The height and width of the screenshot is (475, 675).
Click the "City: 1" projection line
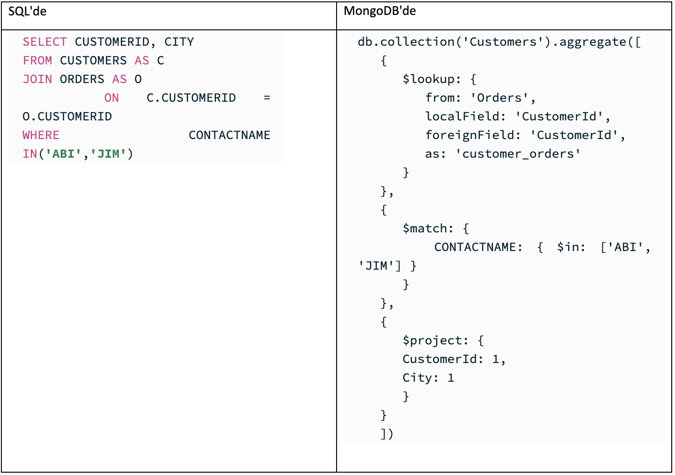(428, 378)
